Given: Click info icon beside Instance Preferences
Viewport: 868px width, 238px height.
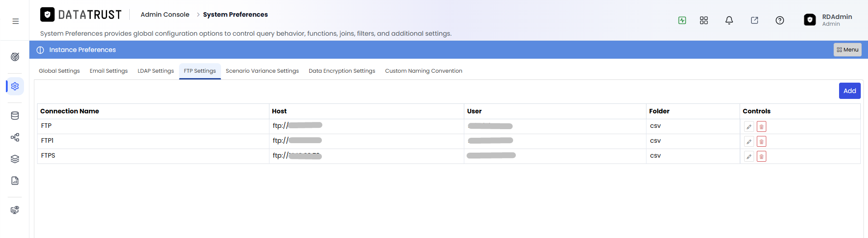Looking at the screenshot, I should (x=40, y=50).
